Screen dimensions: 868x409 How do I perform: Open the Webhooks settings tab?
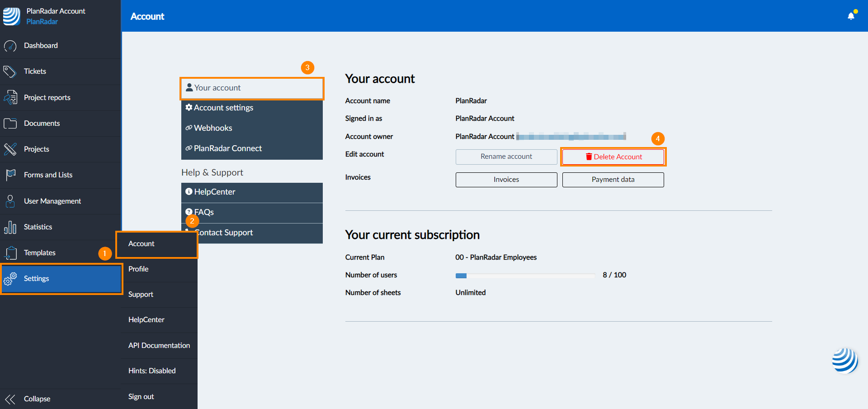coord(212,128)
